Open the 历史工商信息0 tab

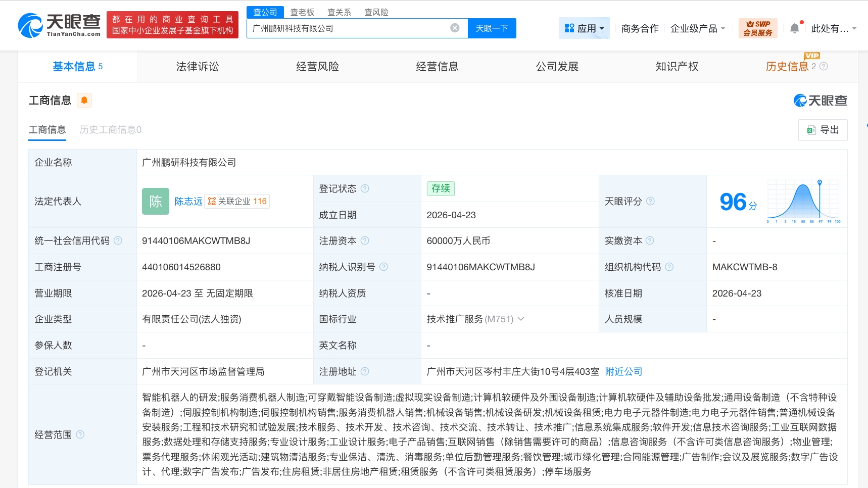[x=110, y=130]
